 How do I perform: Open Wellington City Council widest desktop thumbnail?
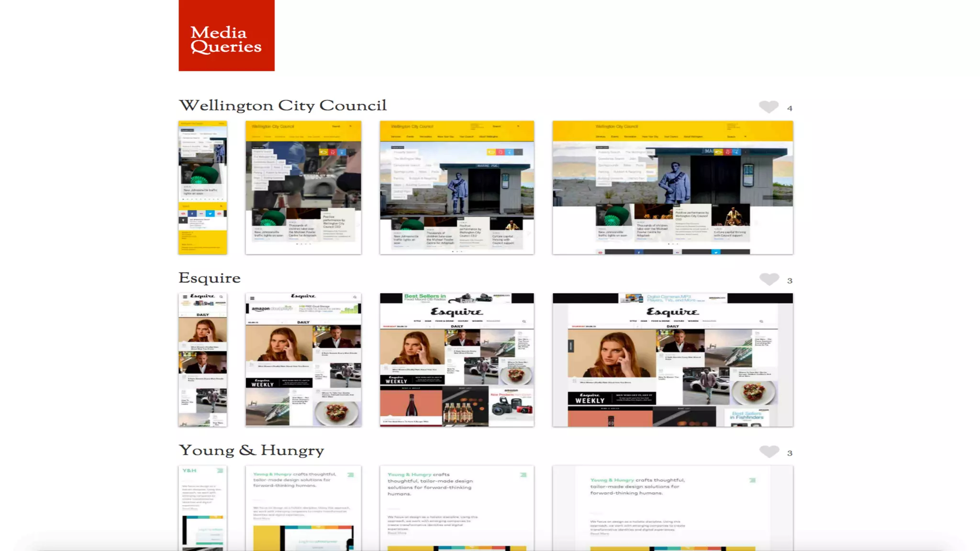tap(672, 187)
